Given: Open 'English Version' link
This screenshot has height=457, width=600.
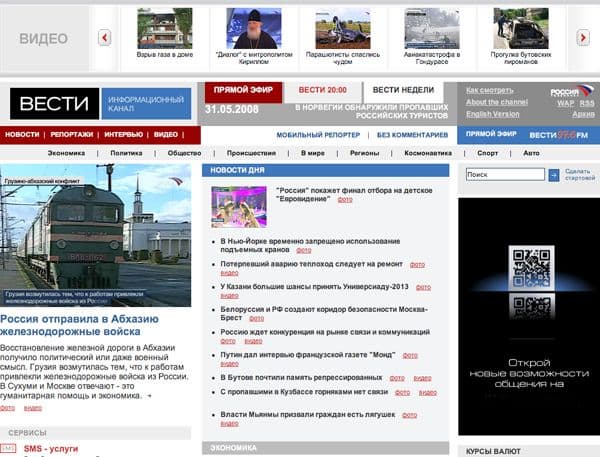Looking at the screenshot, I should 492,114.
